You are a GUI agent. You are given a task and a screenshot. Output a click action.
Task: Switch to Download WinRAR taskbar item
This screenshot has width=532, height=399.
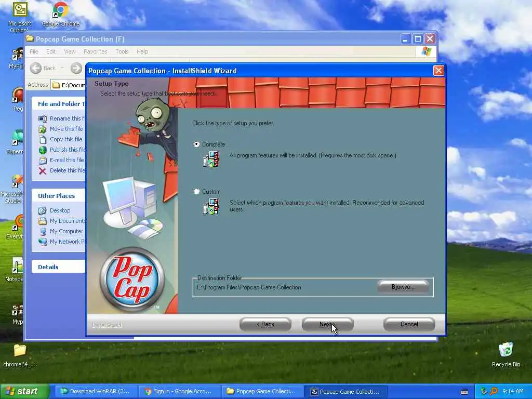[96, 392]
